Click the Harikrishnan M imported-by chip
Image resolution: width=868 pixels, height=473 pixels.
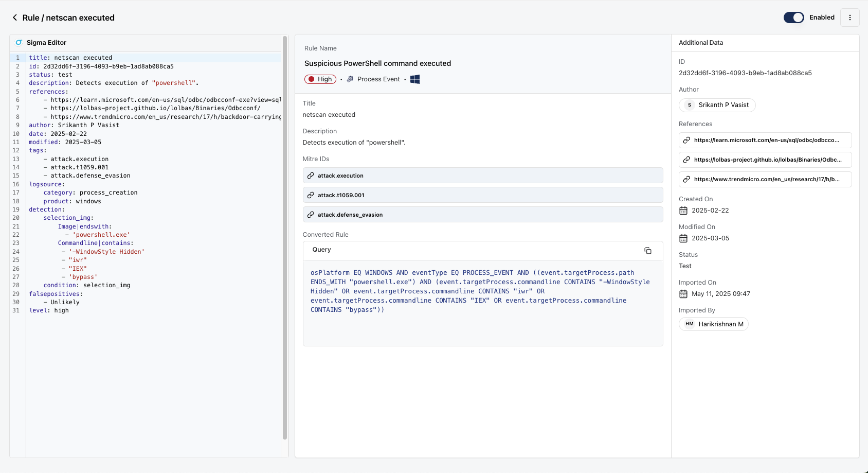pyautogui.click(x=714, y=324)
